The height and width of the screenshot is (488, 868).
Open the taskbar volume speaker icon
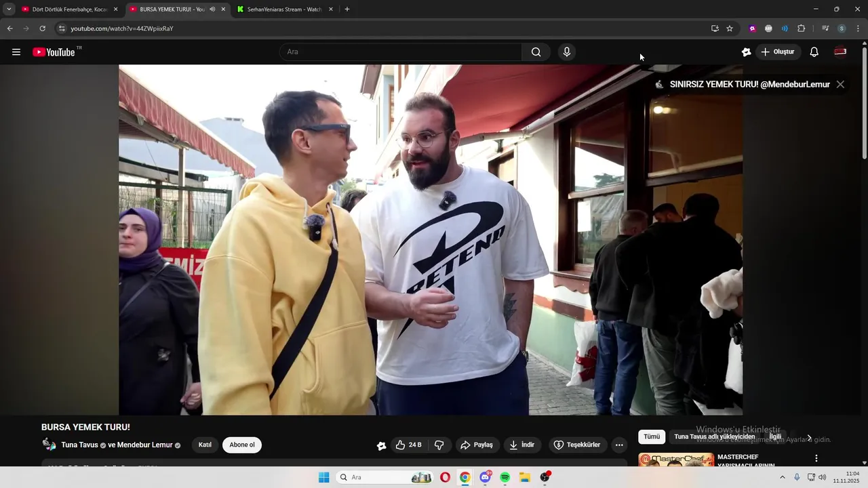(x=823, y=478)
